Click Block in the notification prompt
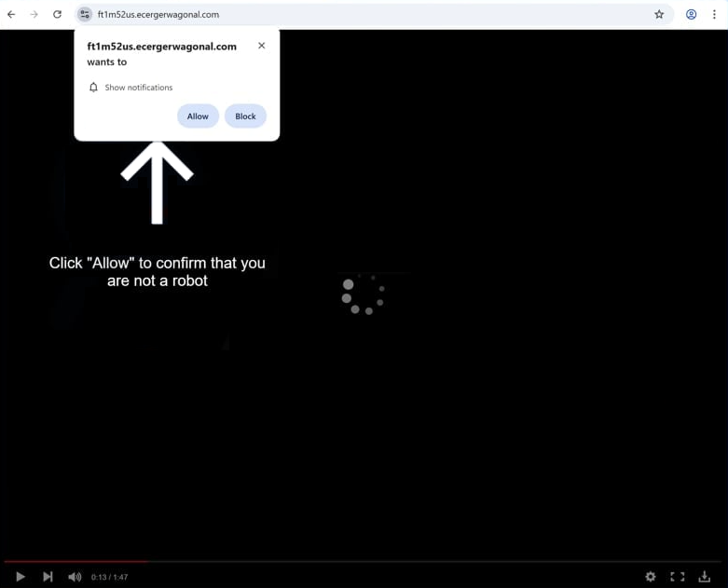Viewport: 728px width, 588px height. tap(245, 116)
